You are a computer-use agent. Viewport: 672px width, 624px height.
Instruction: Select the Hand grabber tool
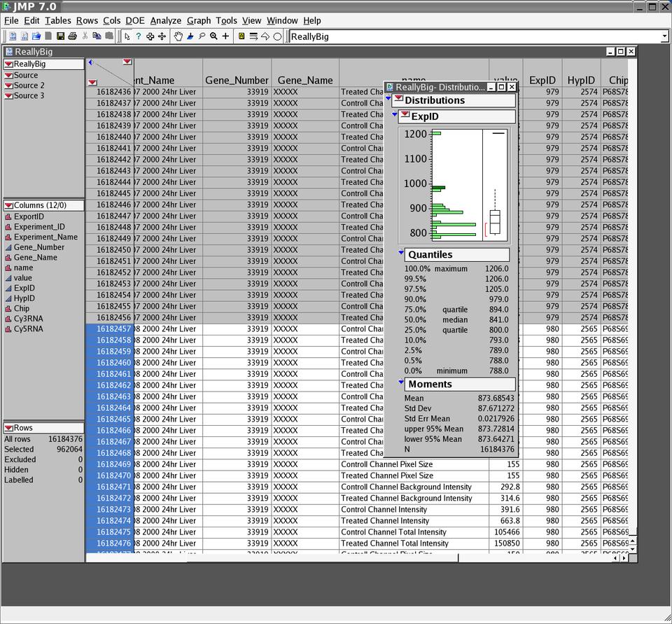coord(178,36)
